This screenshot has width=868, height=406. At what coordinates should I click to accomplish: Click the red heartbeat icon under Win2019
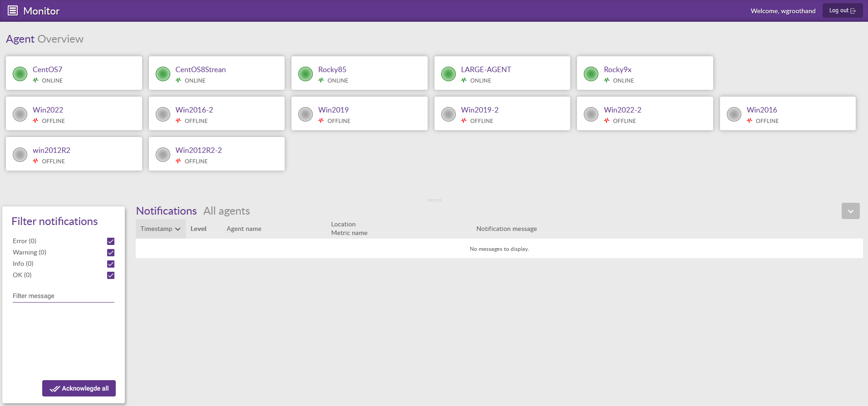321,121
